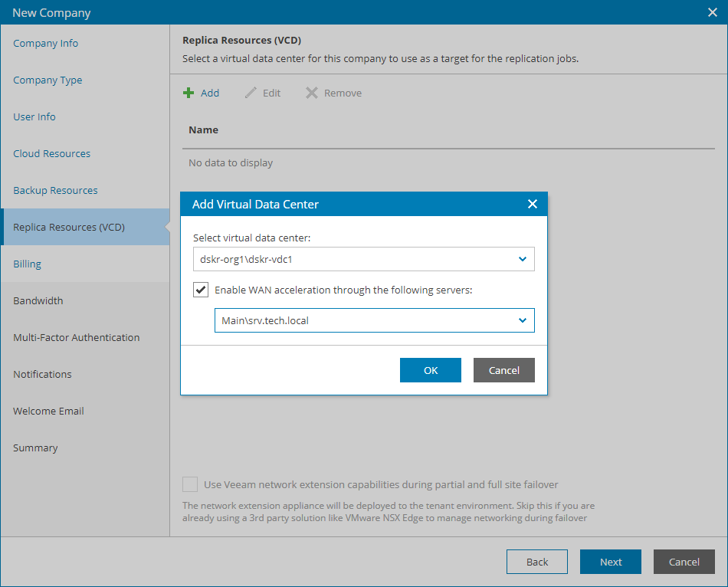
Task: Confirm dialog with OK button
Action: tap(431, 370)
